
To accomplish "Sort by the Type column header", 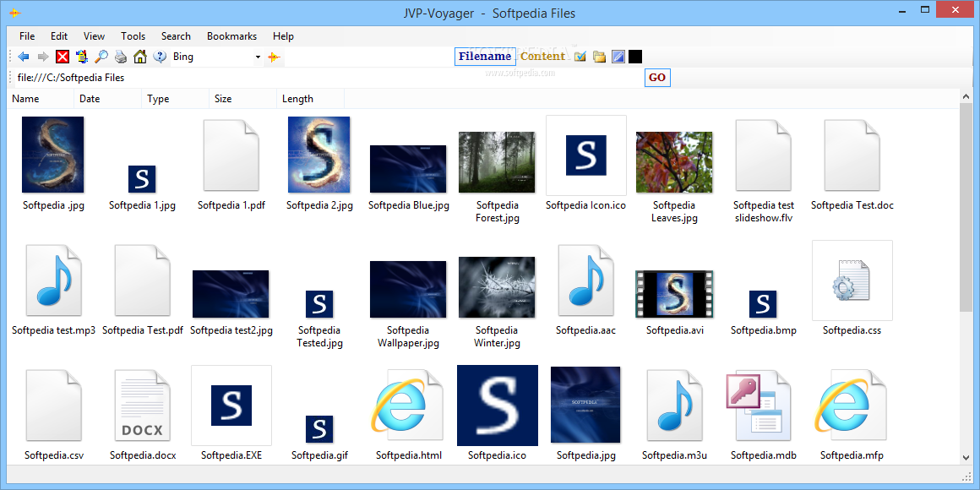I will pyautogui.click(x=176, y=99).
